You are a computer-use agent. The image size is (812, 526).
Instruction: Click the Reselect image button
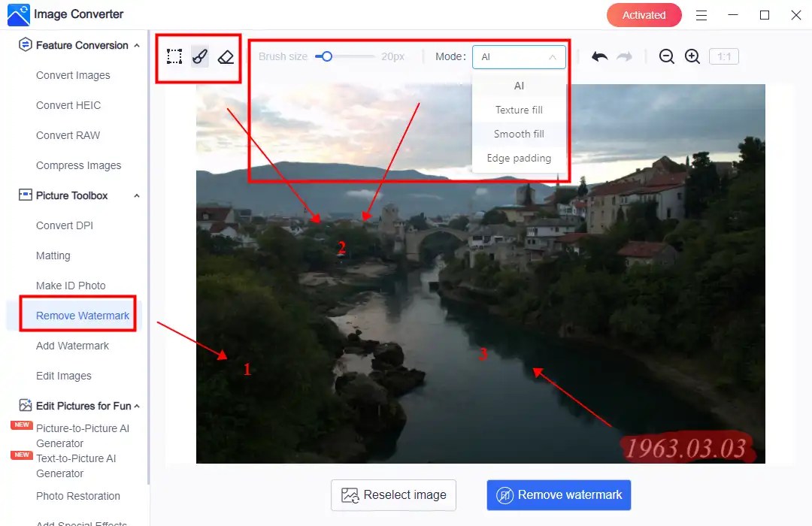pos(393,494)
